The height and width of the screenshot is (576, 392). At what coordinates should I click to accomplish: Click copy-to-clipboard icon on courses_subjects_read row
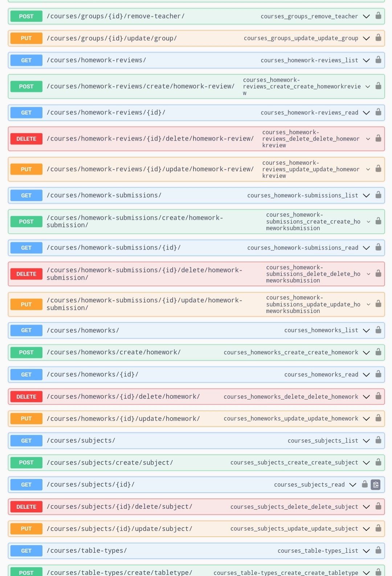[376, 484]
